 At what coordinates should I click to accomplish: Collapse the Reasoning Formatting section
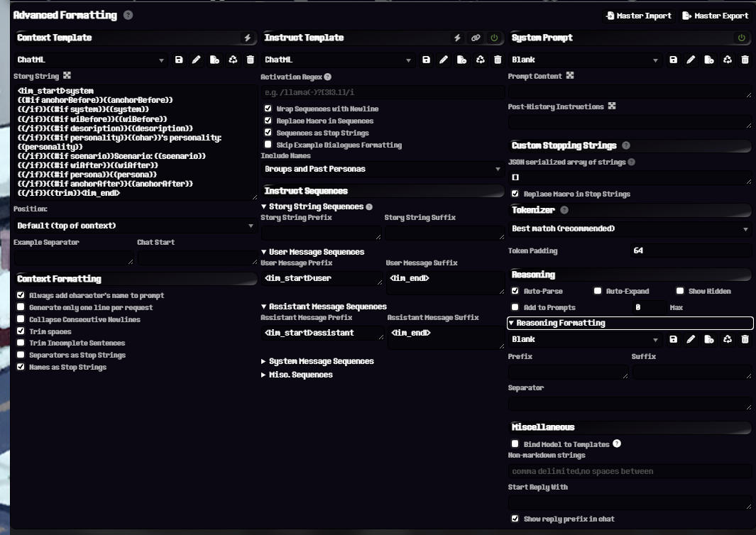630,323
